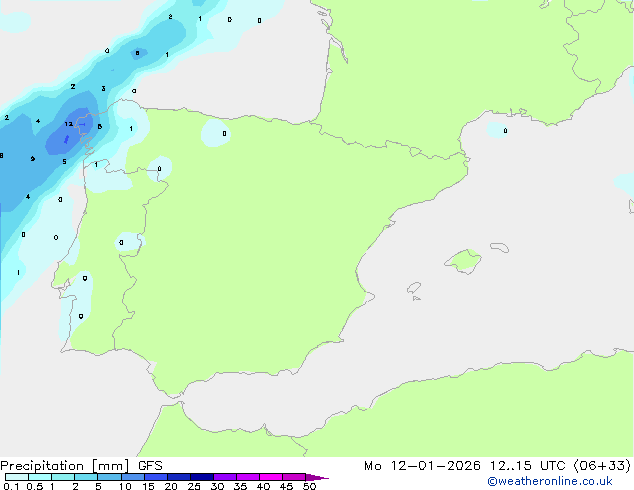Click the legend value "50"
The width and height of the screenshot is (634, 490).
[309, 486]
